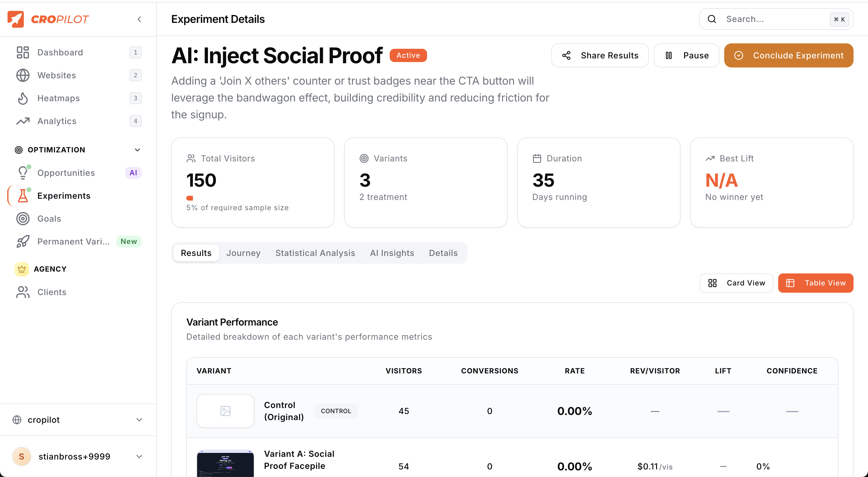Open Dashboard from the sidebar
This screenshot has height=477, width=868.
coord(60,52)
